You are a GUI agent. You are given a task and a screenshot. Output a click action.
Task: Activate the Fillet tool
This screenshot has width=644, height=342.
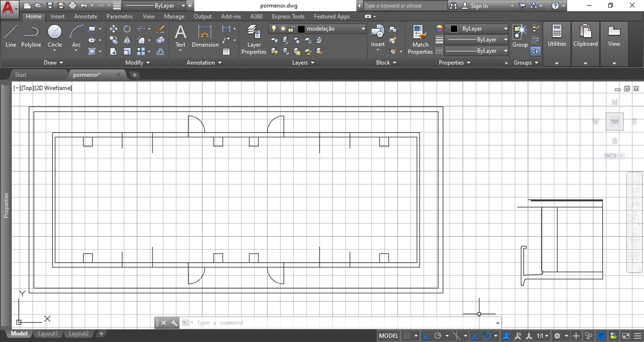[x=141, y=40]
